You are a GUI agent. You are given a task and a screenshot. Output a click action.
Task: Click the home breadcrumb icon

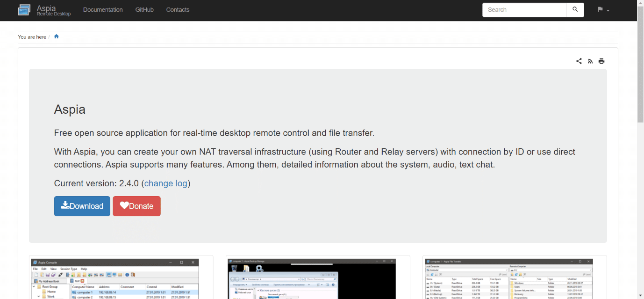click(57, 36)
